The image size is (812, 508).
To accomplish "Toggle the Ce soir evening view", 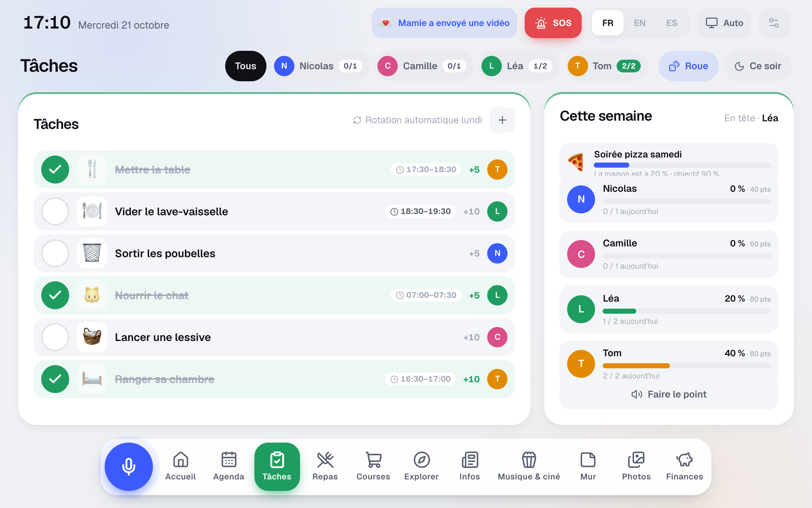I will pos(758,66).
